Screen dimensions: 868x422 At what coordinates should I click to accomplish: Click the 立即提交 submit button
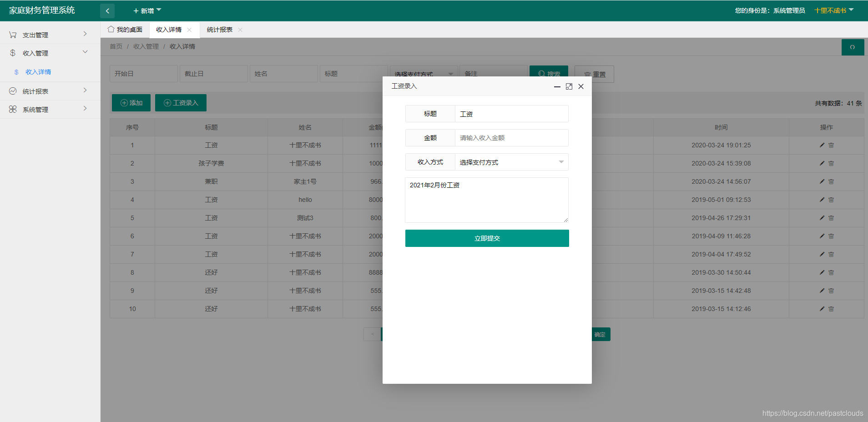[487, 238]
